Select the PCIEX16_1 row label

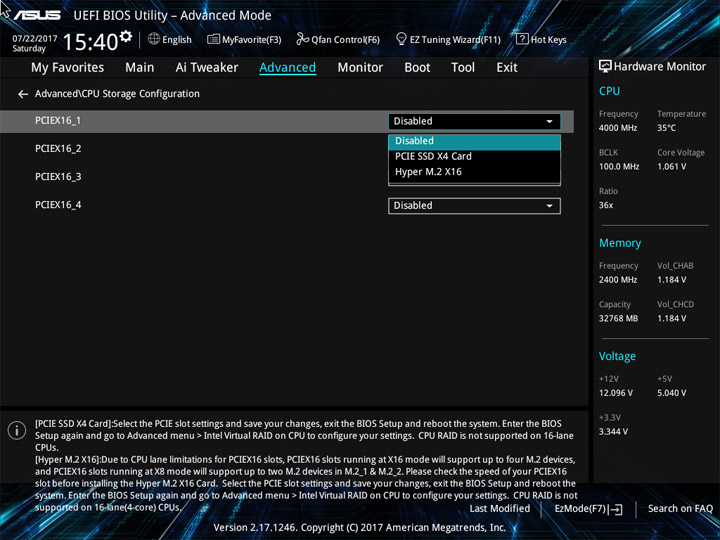[x=58, y=121]
